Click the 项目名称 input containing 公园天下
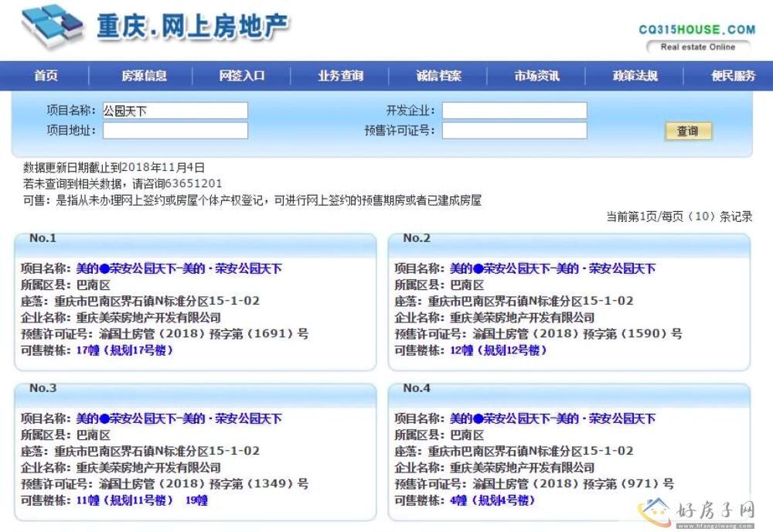 click(x=175, y=111)
